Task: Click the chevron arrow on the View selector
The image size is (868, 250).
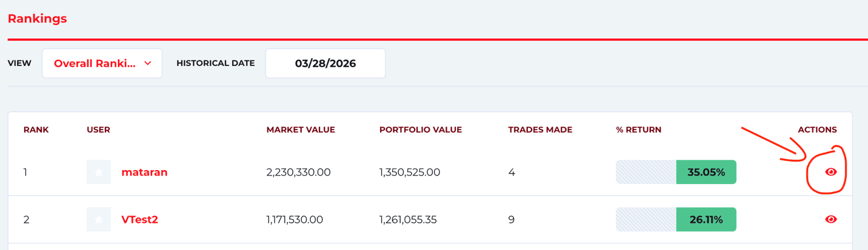Action: point(148,64)
